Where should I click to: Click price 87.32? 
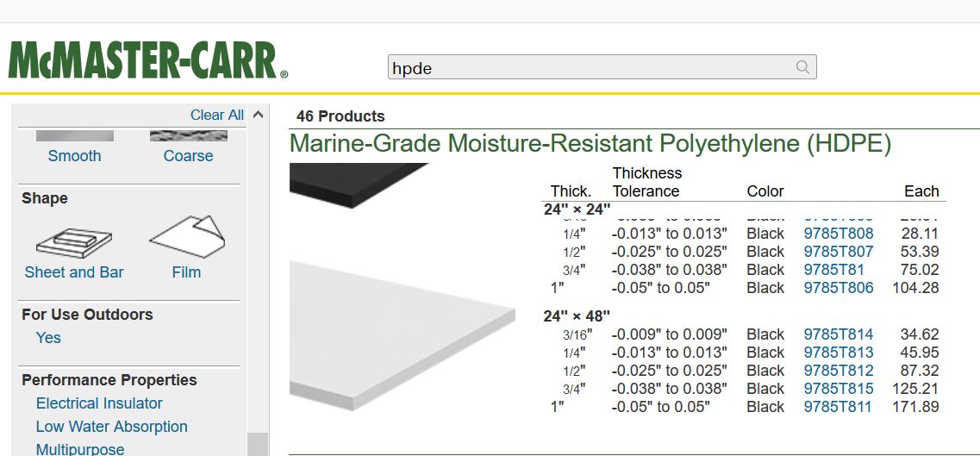920,371
